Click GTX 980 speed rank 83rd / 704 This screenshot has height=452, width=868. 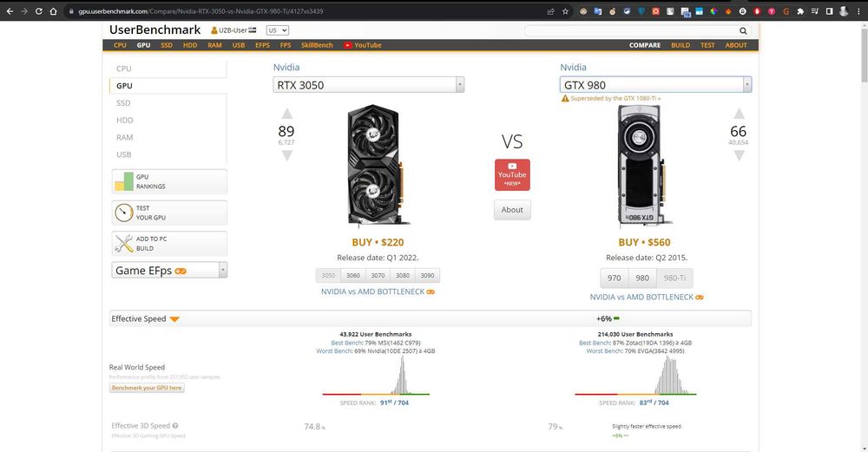[654, 403]
